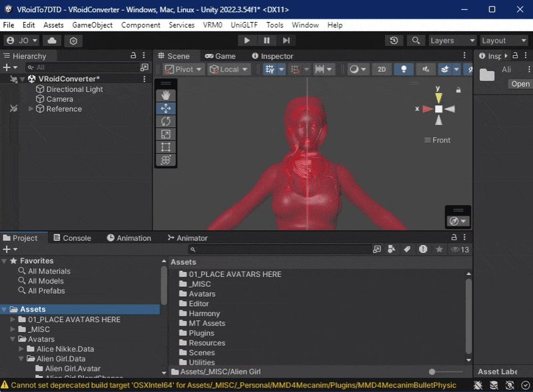Switch to the Animator tab
533x392 pixels.
188,238
